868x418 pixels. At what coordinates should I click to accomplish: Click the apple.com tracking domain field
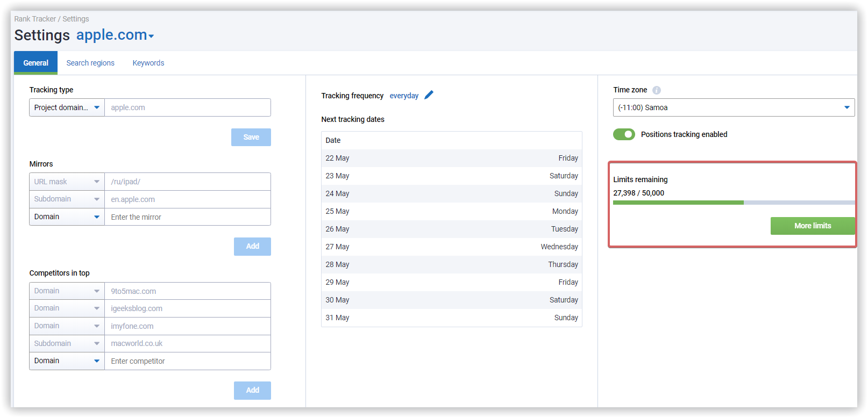pyautogui.click(x=188, y=107)
